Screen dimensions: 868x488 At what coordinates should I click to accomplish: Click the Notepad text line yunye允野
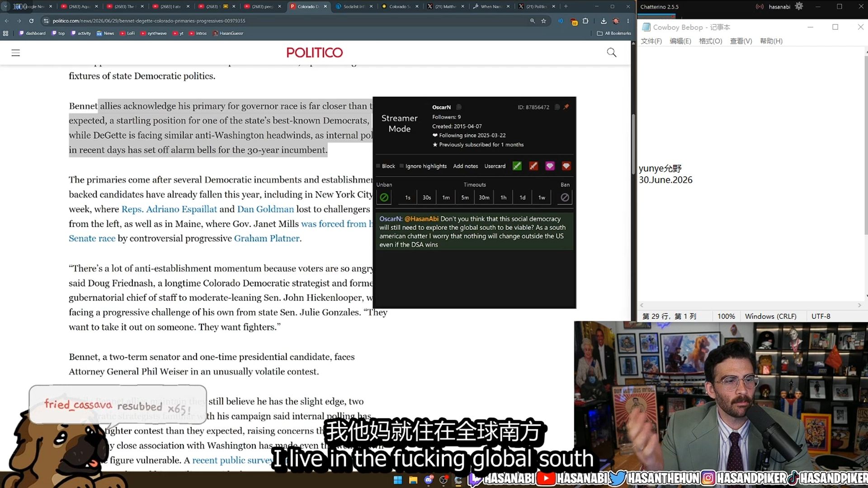tap(660, 169)
